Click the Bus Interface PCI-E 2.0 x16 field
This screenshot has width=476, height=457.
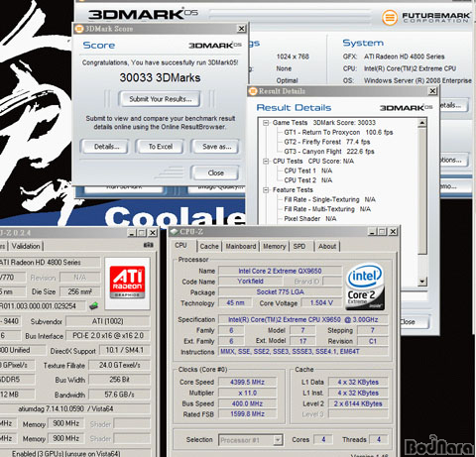(x=108, y=336)
